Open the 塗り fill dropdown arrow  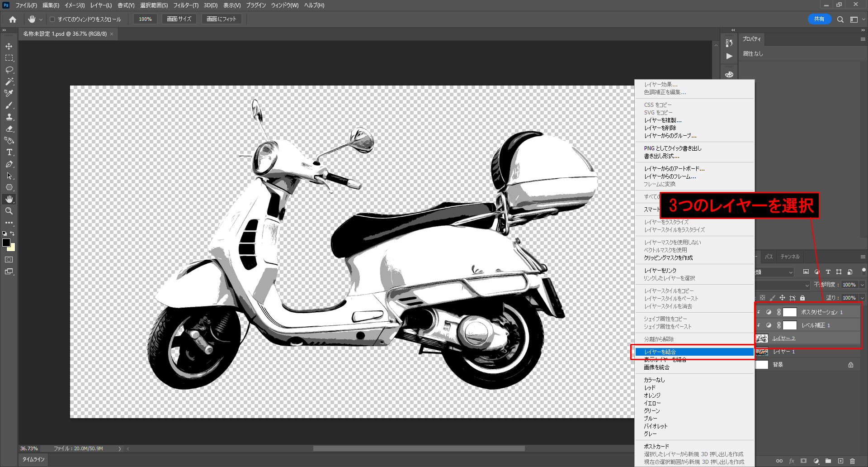pos(862,298)
